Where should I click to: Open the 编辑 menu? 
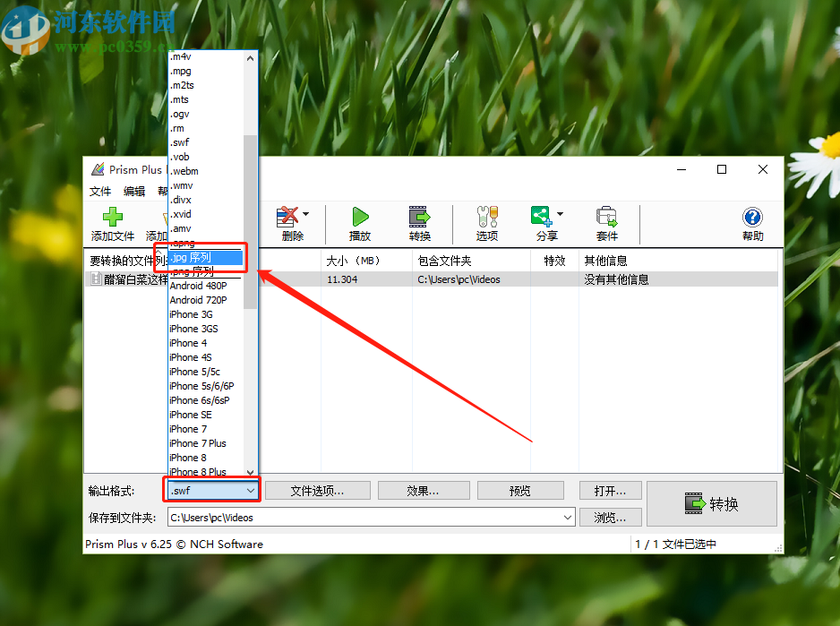134,192
